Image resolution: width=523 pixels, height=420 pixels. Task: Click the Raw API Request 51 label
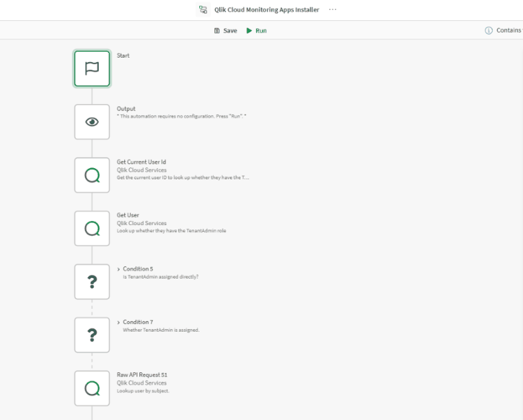[x=142, y=375]
